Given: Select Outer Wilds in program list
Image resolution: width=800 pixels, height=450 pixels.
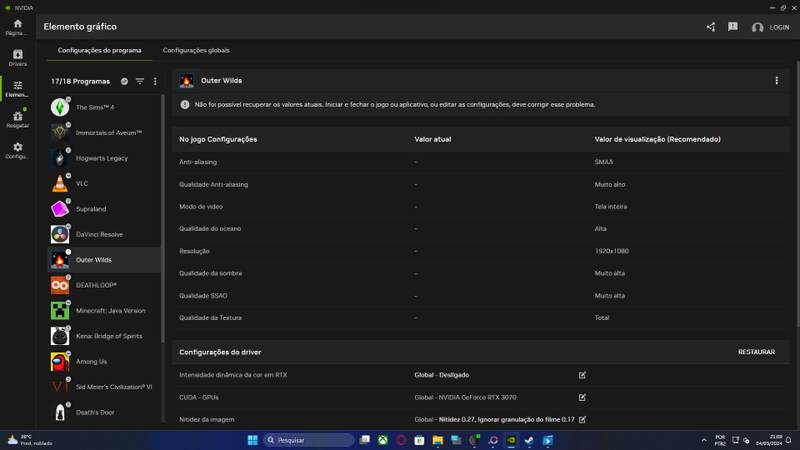Looking at the screenshot, I should coord(105,260).
